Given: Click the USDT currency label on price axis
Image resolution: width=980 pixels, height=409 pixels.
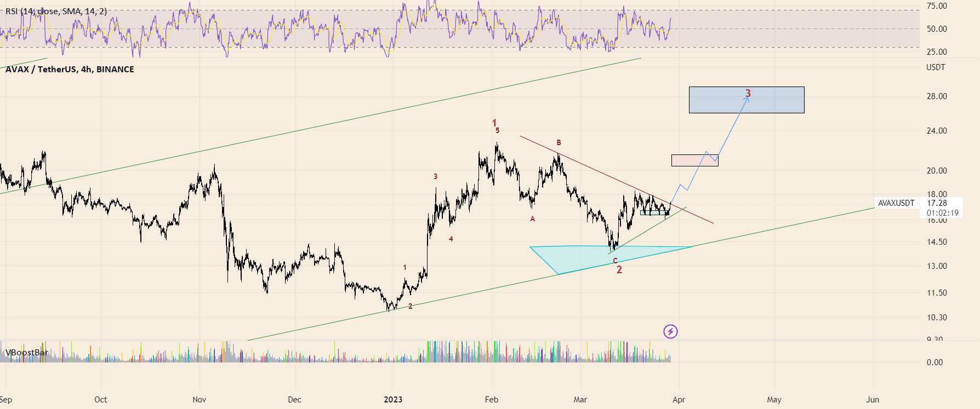Looking at the screenshot, I should tap(936, 67).
